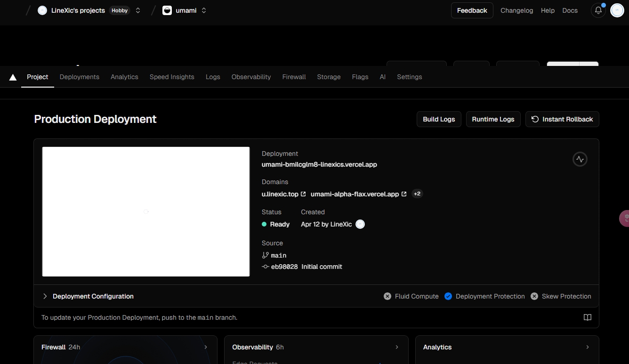This screenshot has height=364, width=629.
Task: Click the Deployment Protection checkmark icon
Action: click(448, 296)
